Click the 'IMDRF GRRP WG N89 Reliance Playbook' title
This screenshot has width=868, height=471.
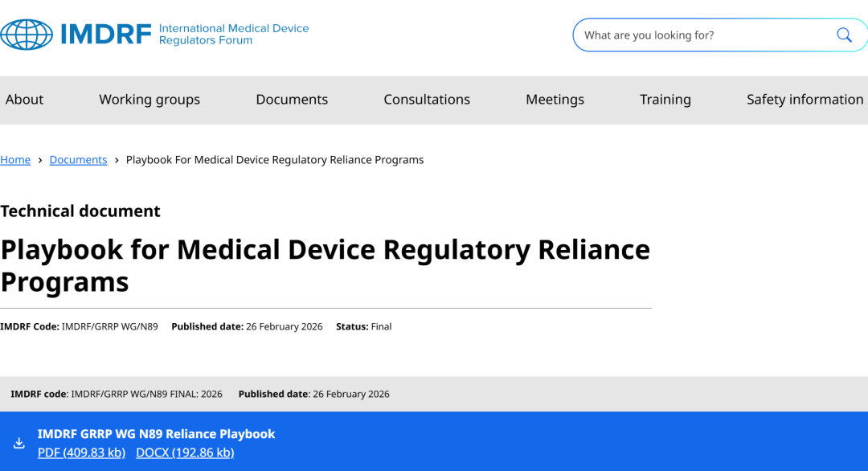tap(156, 434)
